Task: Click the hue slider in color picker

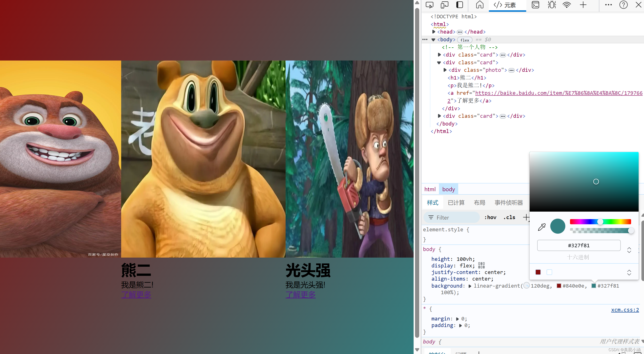Action: tap(600, 222)
